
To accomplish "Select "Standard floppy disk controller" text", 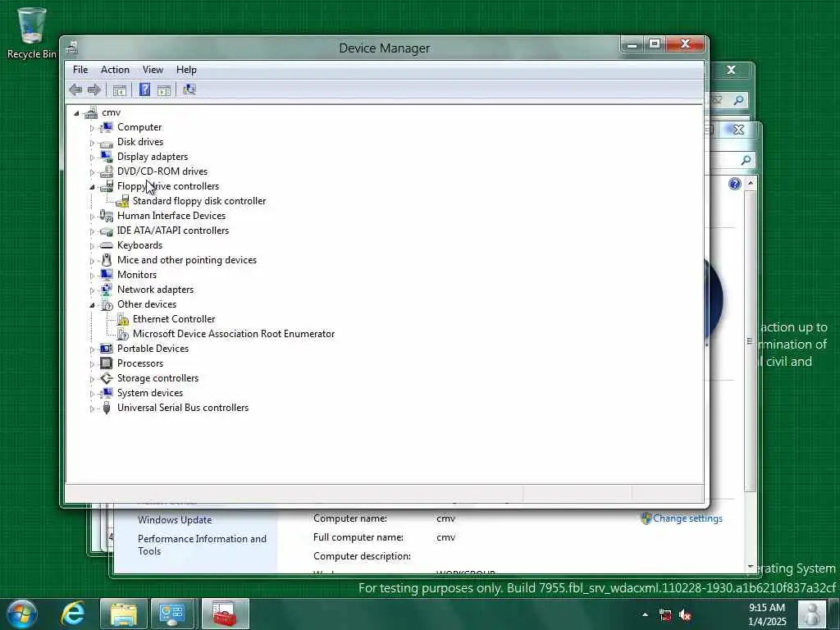I will click(x=199, y=201).
